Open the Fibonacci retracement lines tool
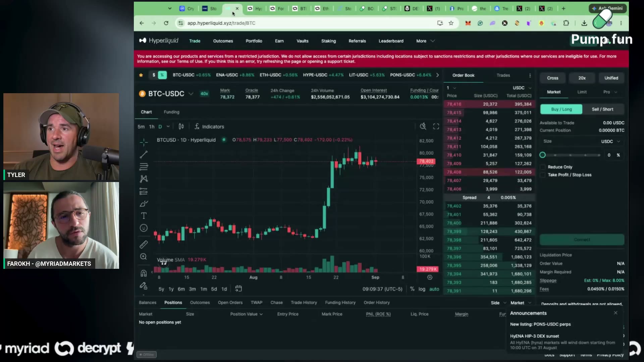This screenshot has width=644, height=362. [144, 167]
